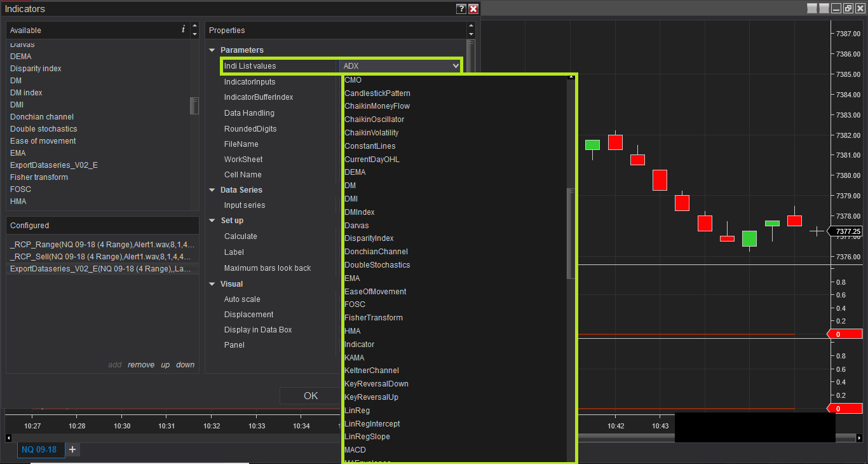Collapse the Parameters section
This screenshot has width=868, height=464.
pyautogui.click(x=212, y=50)
